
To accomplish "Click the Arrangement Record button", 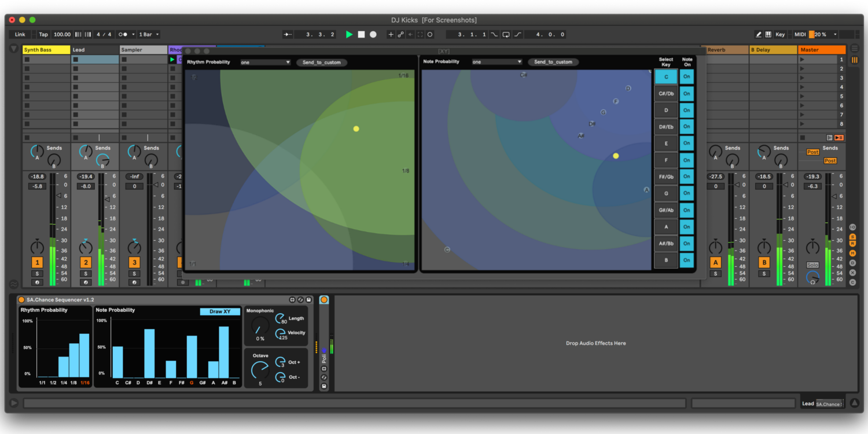I will pos(373,35).
